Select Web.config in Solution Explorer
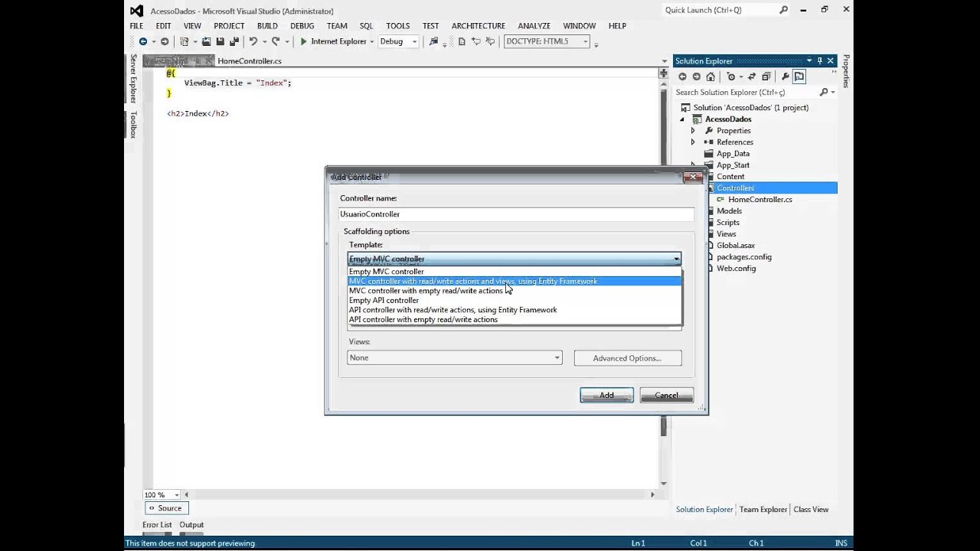This screenshot has height=551, width=980. coord(735,269)
